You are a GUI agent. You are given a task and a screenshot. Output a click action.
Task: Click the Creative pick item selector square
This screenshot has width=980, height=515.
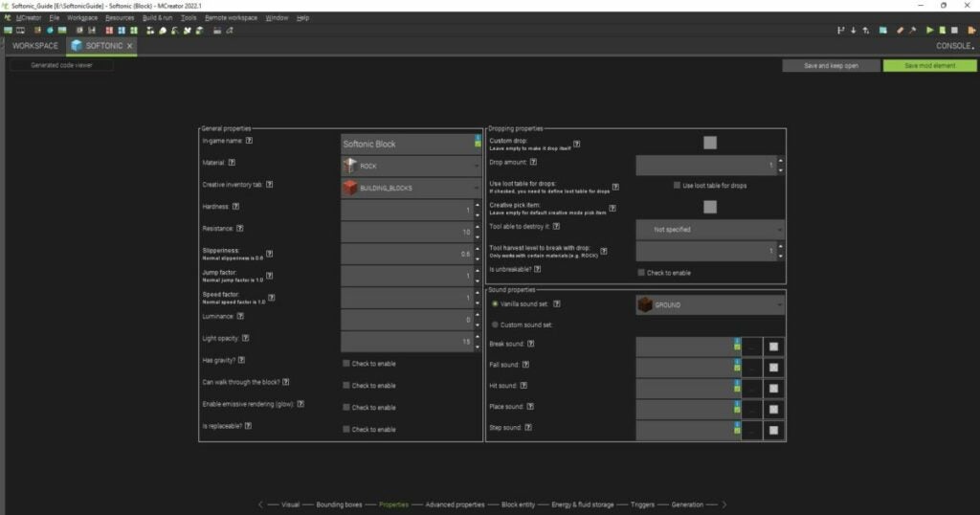coord(710,207)
